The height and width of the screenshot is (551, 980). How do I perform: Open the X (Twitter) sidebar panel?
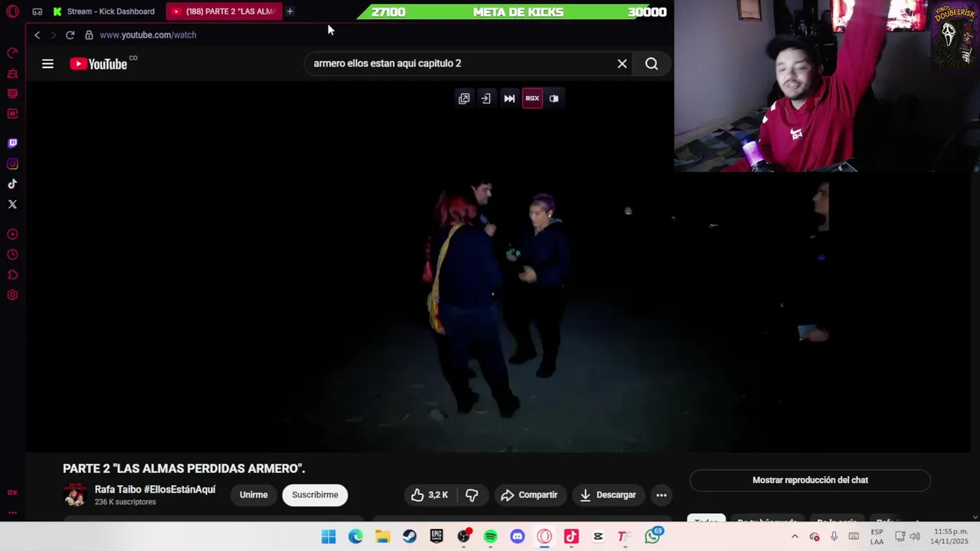tap(12, 204)
